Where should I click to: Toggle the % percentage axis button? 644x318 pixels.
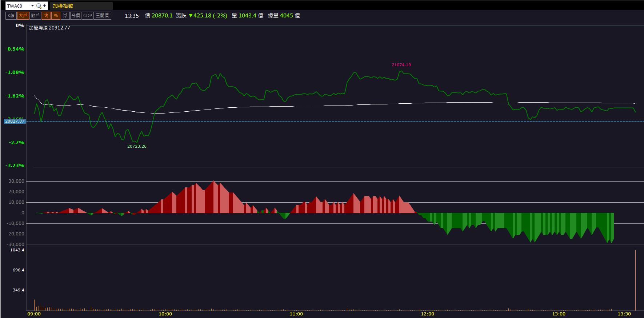click(x=56, y=16)
